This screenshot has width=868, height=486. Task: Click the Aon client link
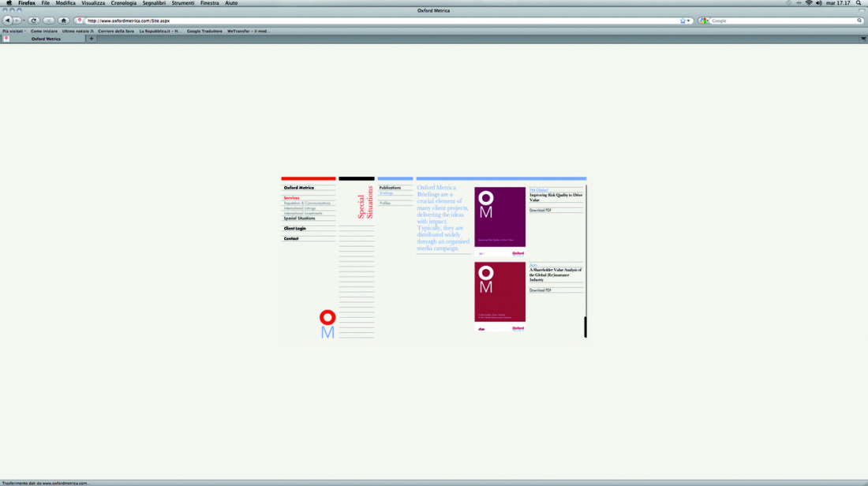tap(533, 265)
